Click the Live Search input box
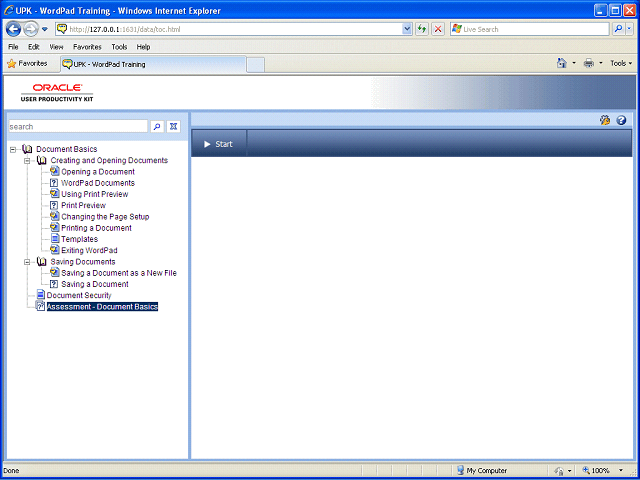The width and height of the screenshot is (640, 480). [x=530, y=29]
